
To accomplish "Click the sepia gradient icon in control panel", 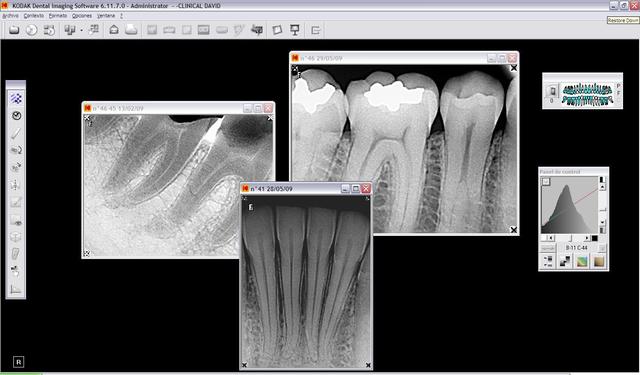I will pyautogui.click(x=599, y=261).
